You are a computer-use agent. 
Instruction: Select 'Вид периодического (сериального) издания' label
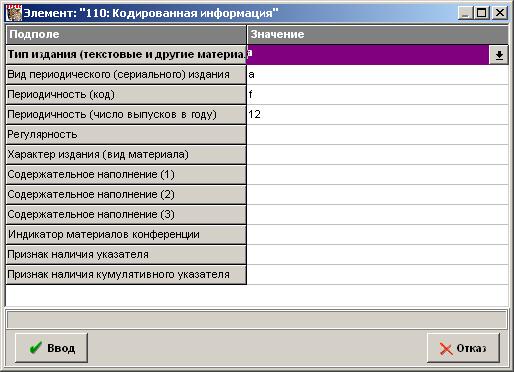pos(126,75)
